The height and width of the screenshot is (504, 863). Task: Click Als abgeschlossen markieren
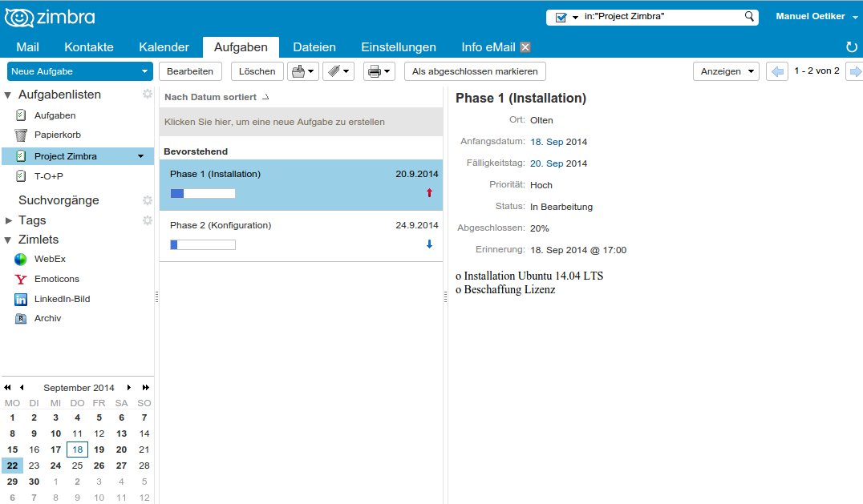tap(475, 71)
